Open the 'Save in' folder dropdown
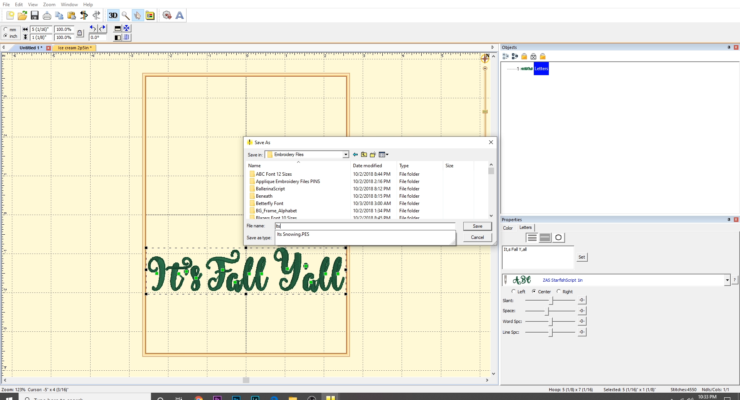Image resolution: width=740 pixels, height=400 pixels. (x=344, y=155)
